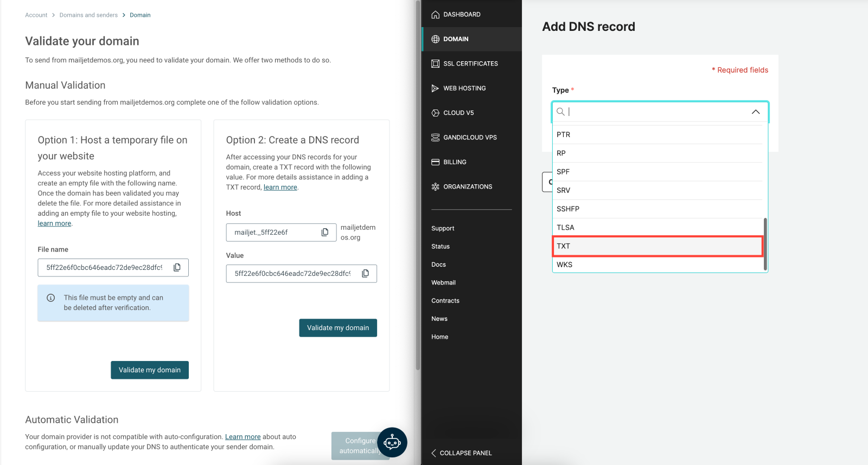Viewport: 868px width, 465px height.
Task: Copy the Host value with copy icon
Action: [x=325, y=232]
